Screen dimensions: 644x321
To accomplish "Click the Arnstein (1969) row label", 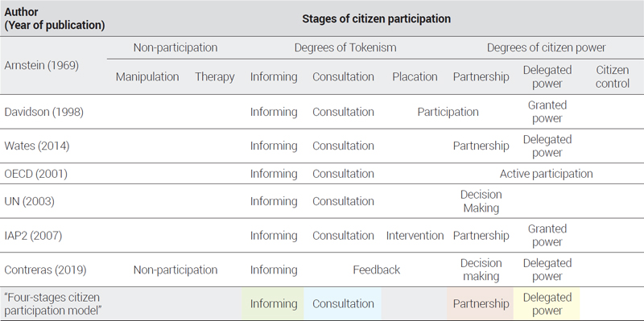I will pyautogui.click(x=42, y=66).
